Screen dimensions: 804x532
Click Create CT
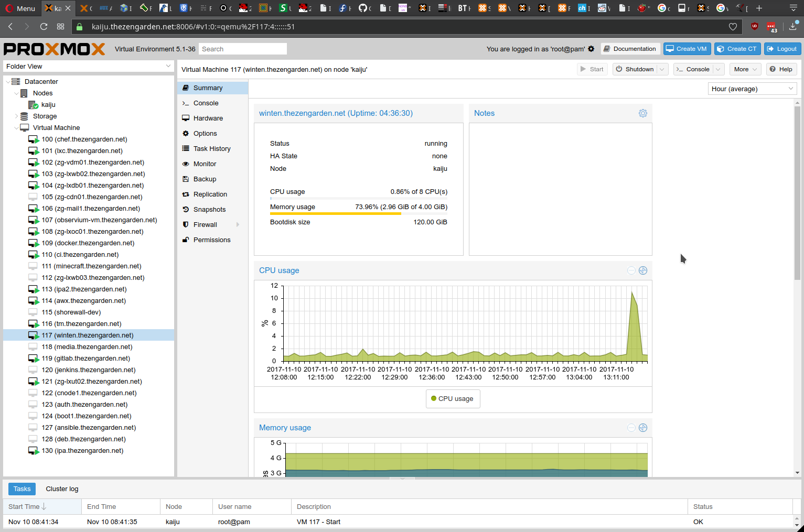(x=737, y=49)
